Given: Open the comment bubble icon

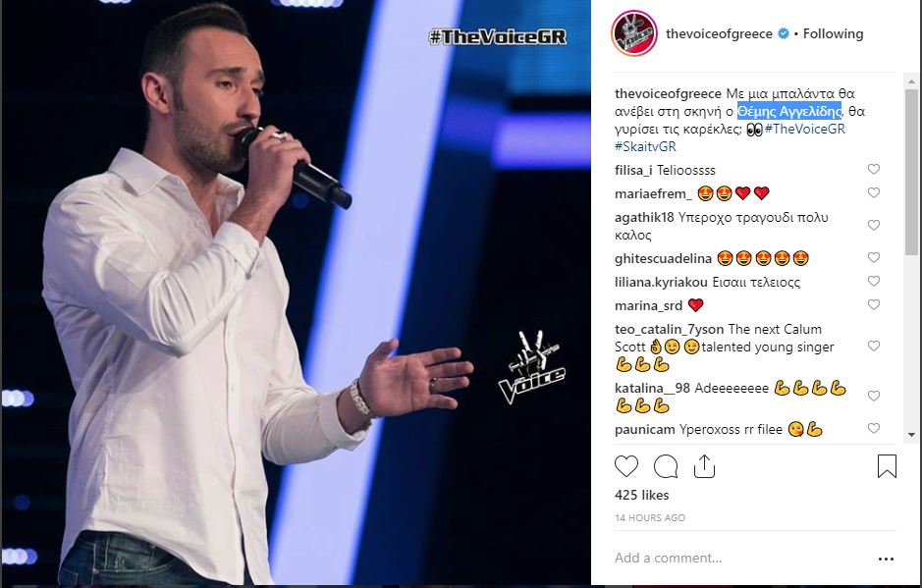Looking at the screenshot, I should point(666,466).
